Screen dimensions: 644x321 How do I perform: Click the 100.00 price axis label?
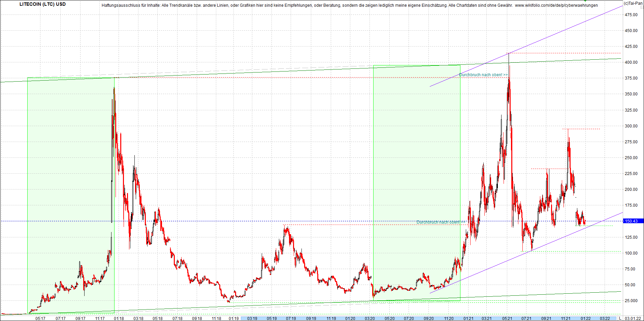631,253
